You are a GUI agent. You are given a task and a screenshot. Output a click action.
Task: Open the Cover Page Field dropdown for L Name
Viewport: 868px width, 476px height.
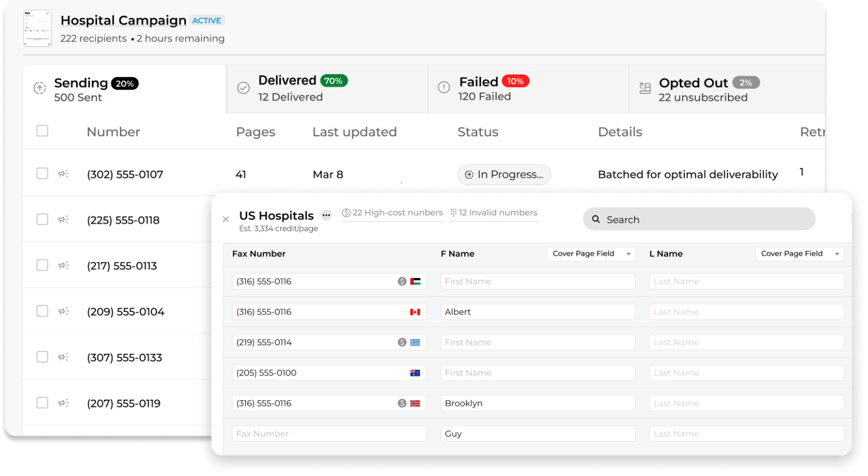(799, 254)
